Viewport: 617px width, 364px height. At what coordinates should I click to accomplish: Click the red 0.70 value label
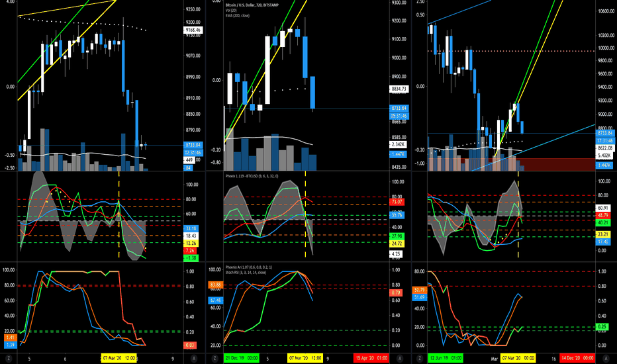pyautogui.click(x=396, y=293)
